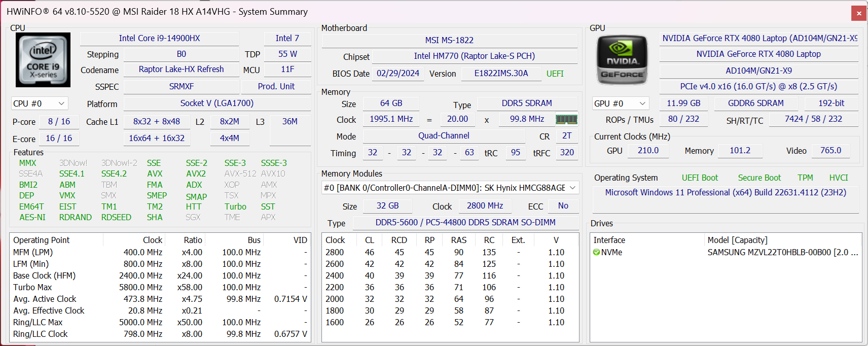Image resolution: width=868 pixels, height=346 pixels.
Task: Click the NVIDIA GeForce logo
Action: [x=622, y=60]
